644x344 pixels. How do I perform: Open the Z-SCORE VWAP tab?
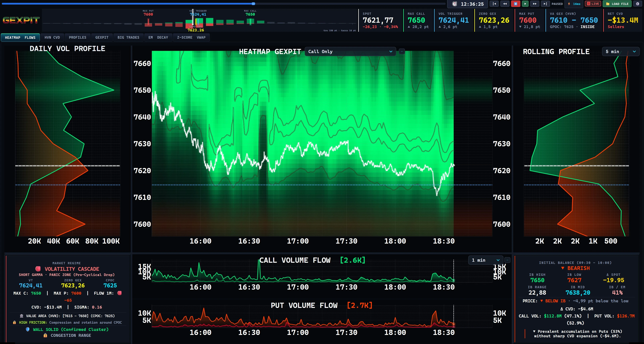click(191, 37)
